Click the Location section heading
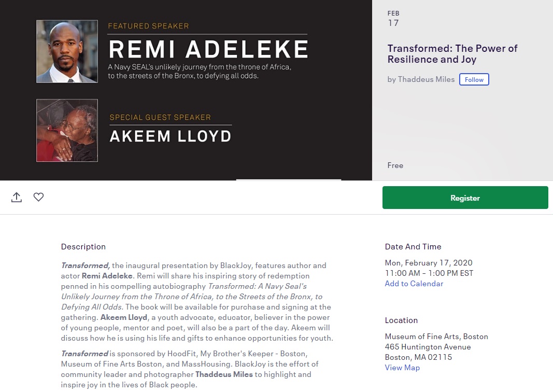The height and width of the screenshot is (392, 553). tap(401, 320)
